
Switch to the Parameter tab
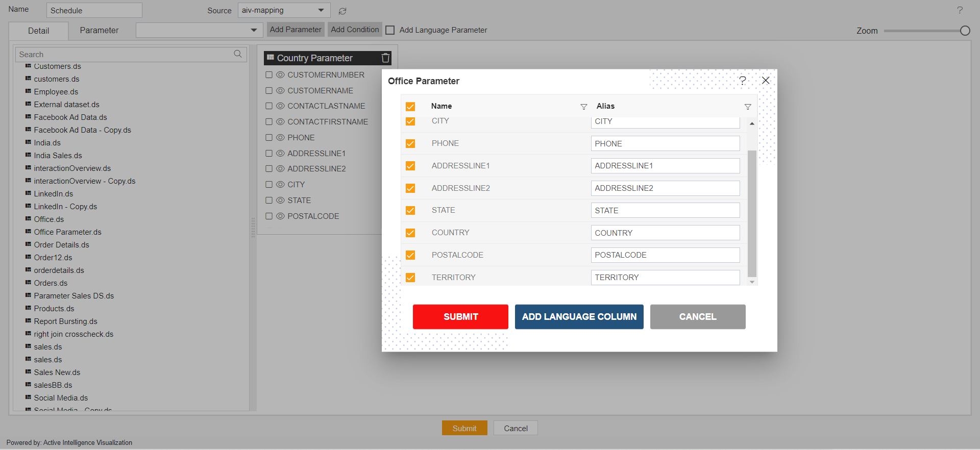click(99, 31)
